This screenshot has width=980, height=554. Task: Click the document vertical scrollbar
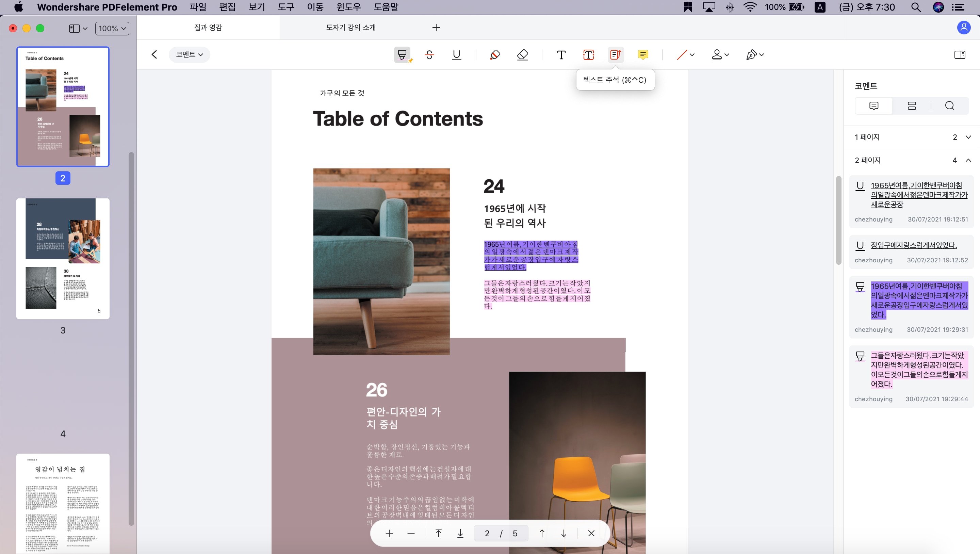(x=838, y=220)
